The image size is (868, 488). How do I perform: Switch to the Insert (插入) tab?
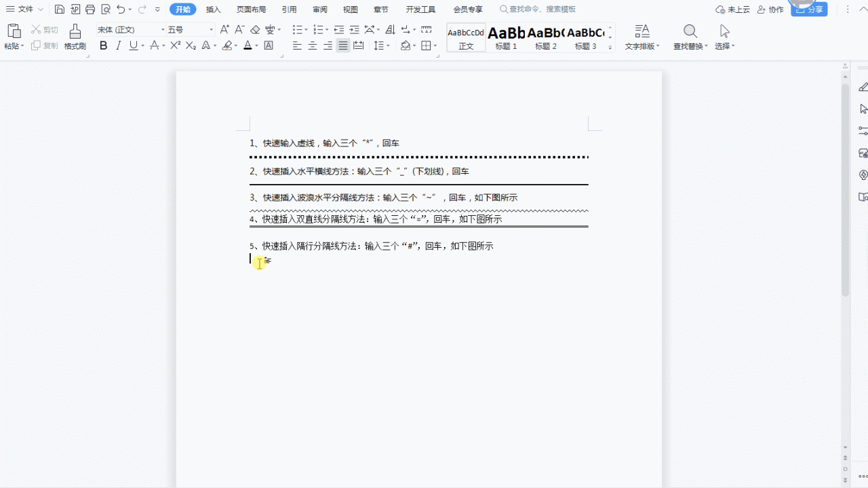click(214, 10)
